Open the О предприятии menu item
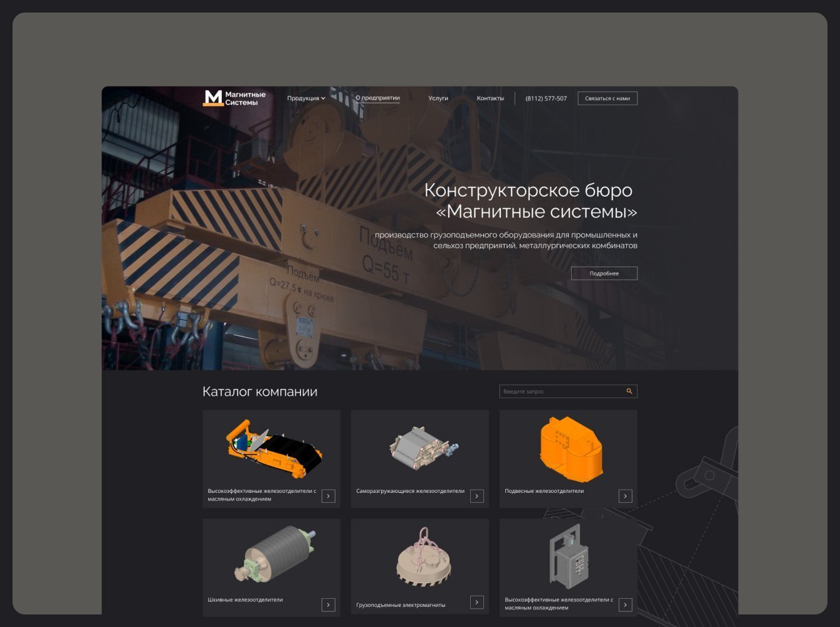This screenshot has width=840, height=627. pos(377,98)
